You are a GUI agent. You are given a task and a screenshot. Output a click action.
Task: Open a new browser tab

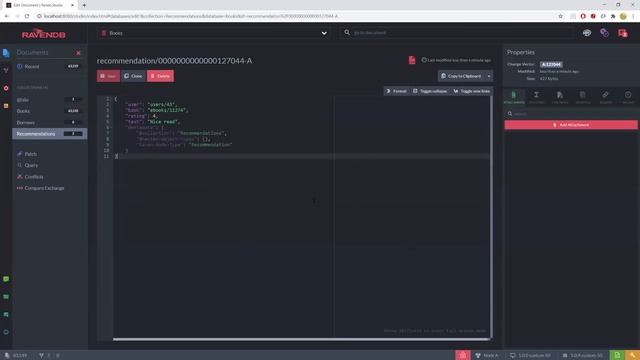pos(84,5)
